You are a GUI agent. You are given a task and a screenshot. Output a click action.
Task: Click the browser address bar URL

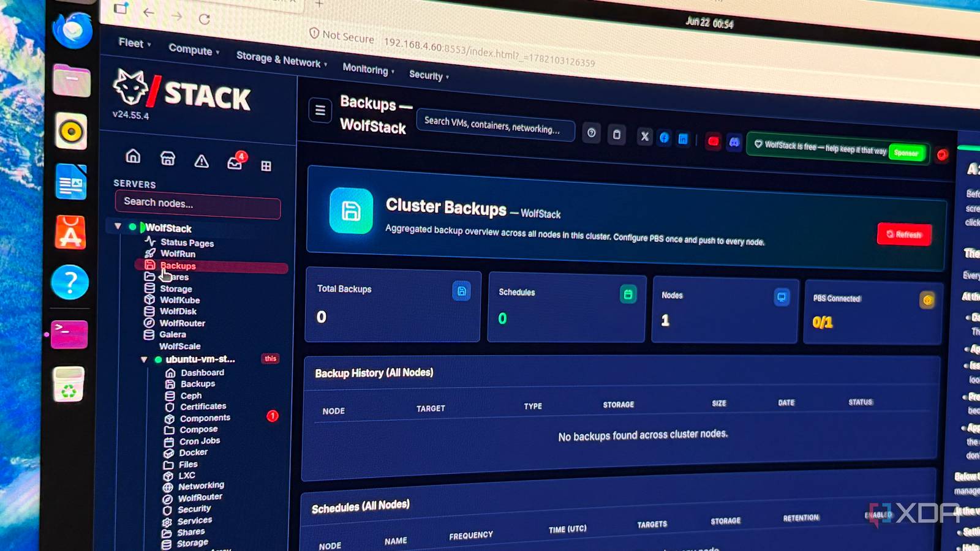[x=489, y=53]
